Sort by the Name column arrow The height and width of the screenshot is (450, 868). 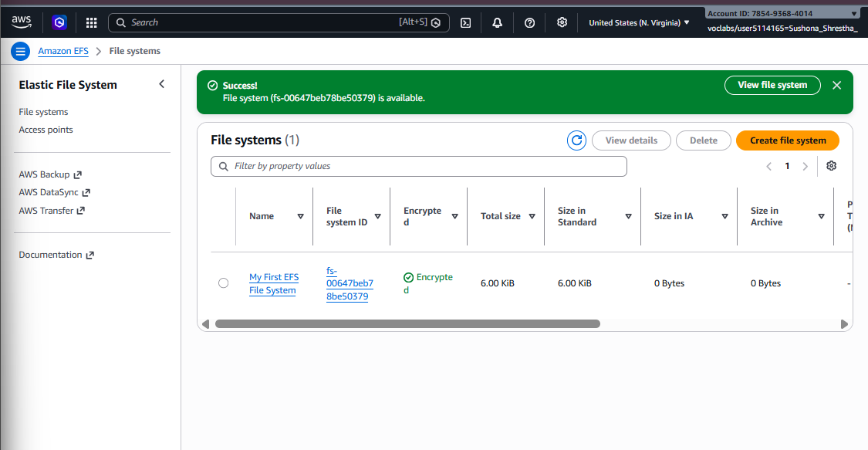pos(301,216)
